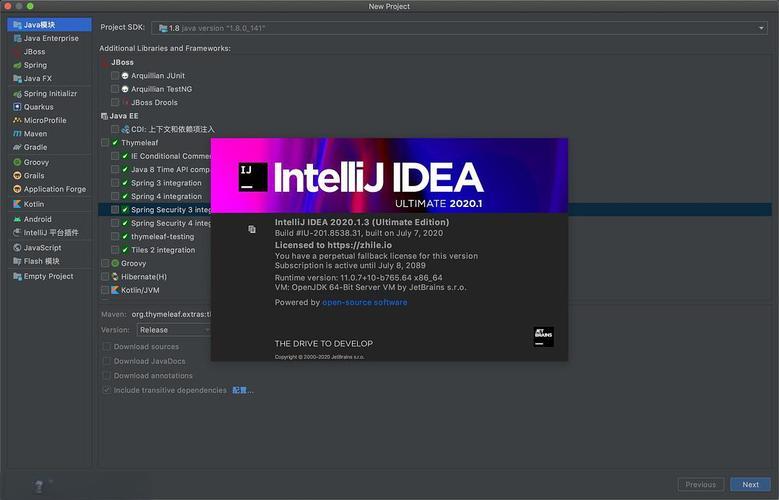Toggle IE Conditional Comments checkbox

(x=115, y=156)
